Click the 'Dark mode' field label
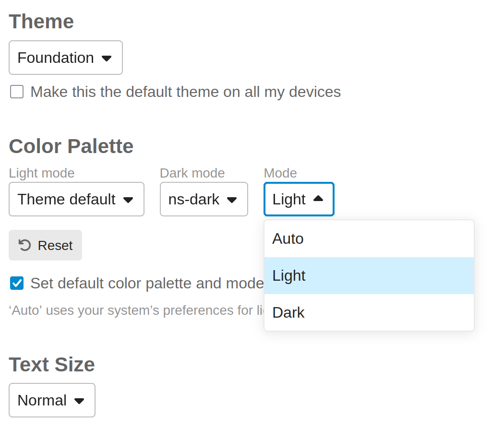 point(192,173)
